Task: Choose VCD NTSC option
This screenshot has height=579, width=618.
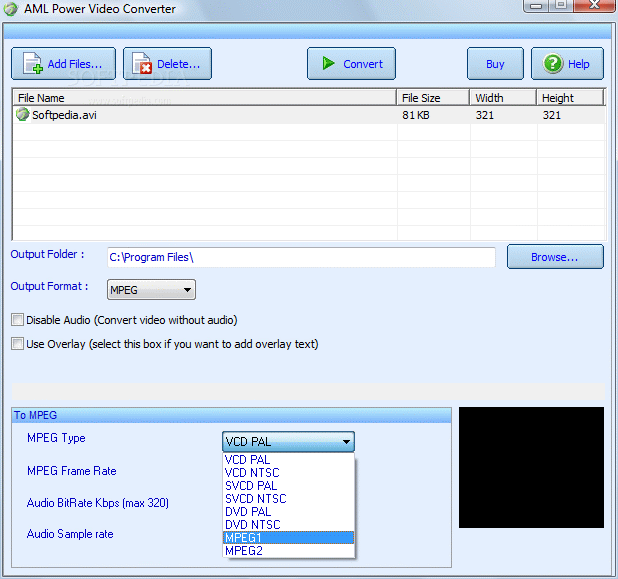Action: (x=289, y=473)
